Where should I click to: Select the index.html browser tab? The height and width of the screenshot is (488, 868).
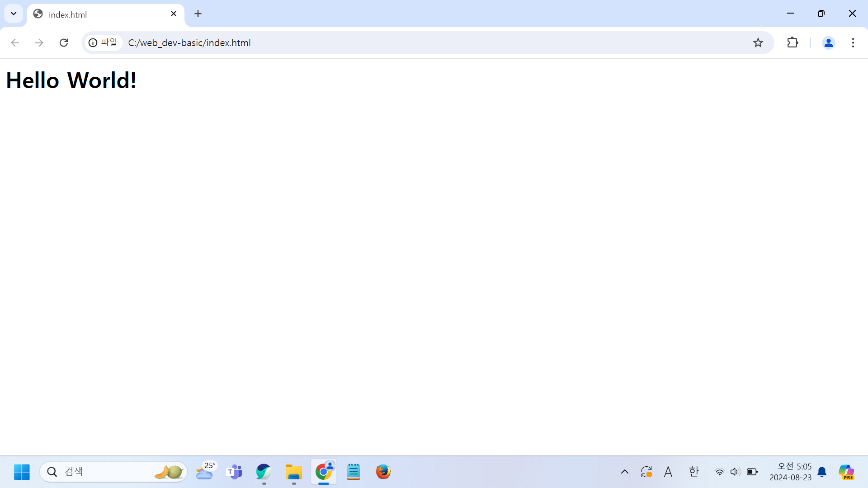106,14
